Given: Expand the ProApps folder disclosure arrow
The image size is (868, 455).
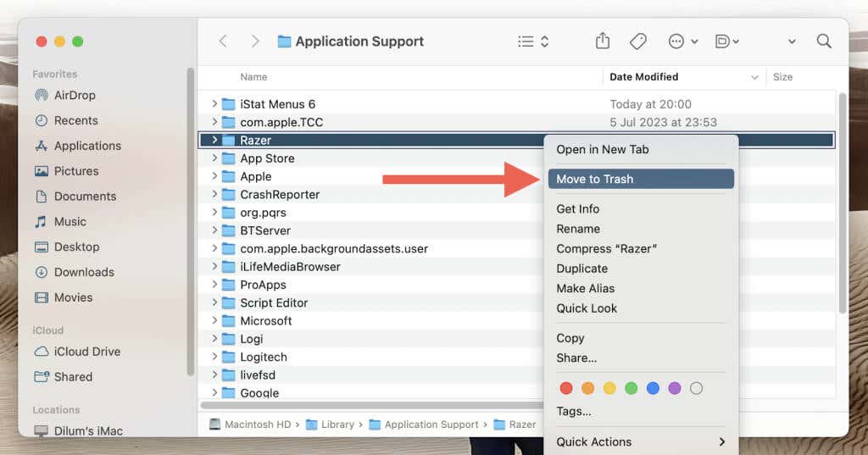Looking at the screenshot, I should [x=214, y=285].
